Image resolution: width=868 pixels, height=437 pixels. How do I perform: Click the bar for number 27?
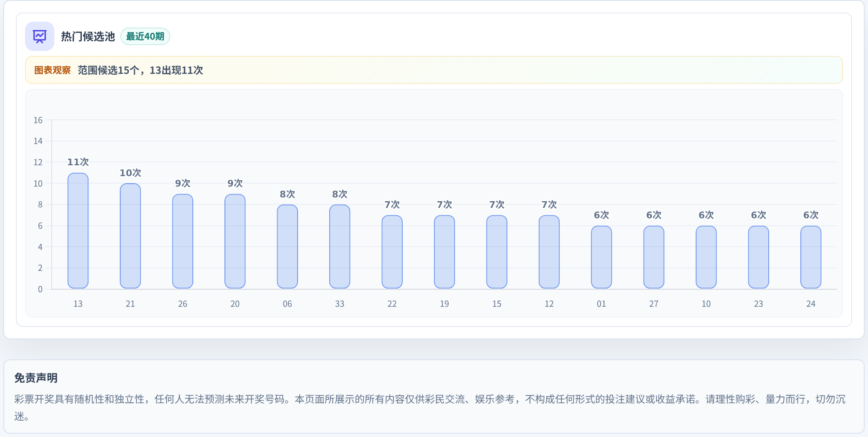click(654, 257)
